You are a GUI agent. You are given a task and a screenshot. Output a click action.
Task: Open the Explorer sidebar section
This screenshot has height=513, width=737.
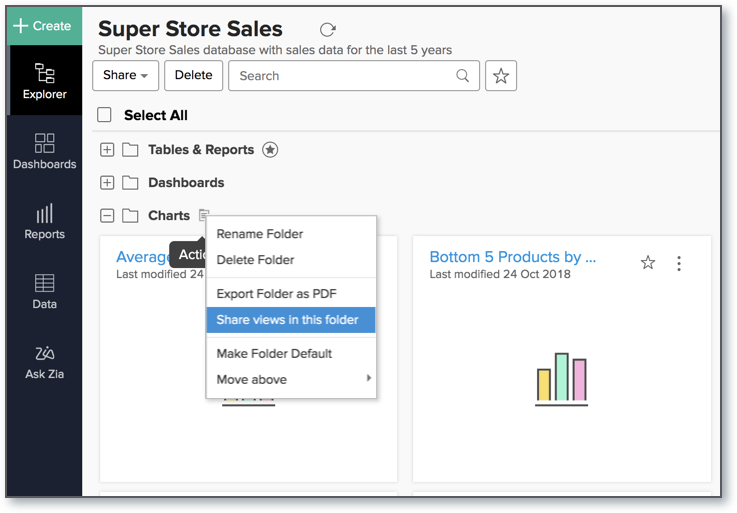coord(44,81)
